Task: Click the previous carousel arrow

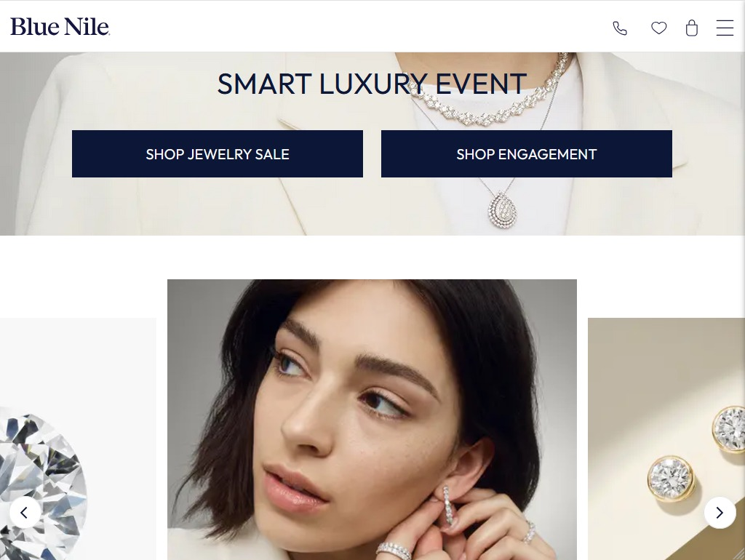Action: pos(25,513)
